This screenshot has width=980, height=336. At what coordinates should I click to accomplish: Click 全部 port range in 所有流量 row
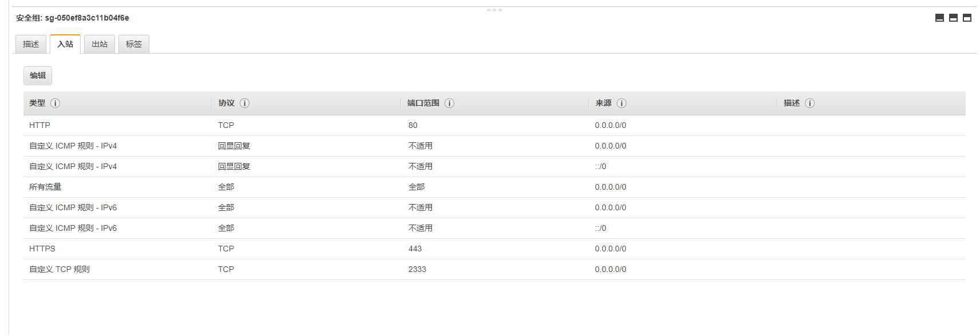[x=416, y=187]
